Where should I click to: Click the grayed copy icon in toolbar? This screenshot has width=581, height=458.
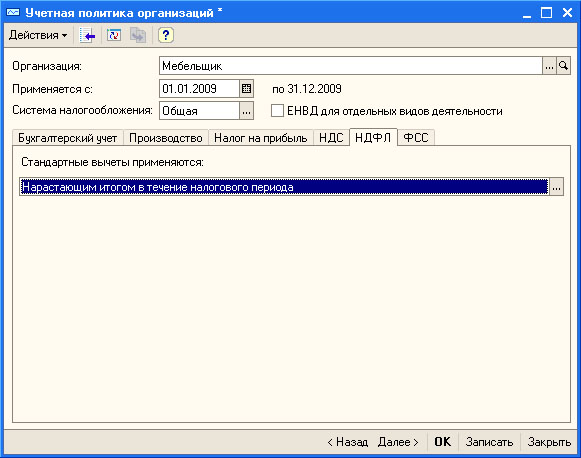click(x=137, y=35)
